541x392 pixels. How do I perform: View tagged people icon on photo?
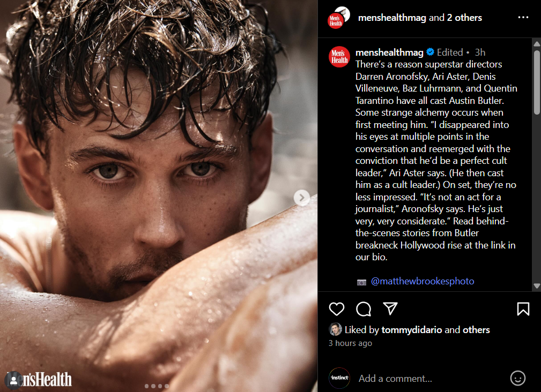13,380
